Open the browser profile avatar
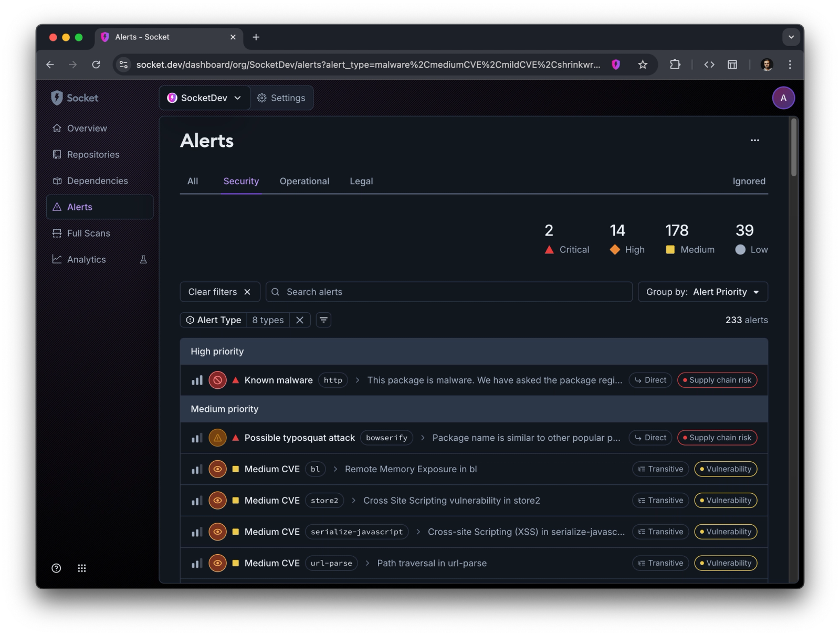840x636 pixels. [x=766, y=65]
